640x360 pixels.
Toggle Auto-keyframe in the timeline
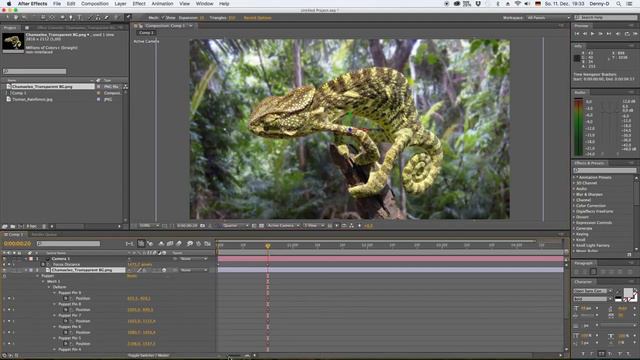click(199, 244)
